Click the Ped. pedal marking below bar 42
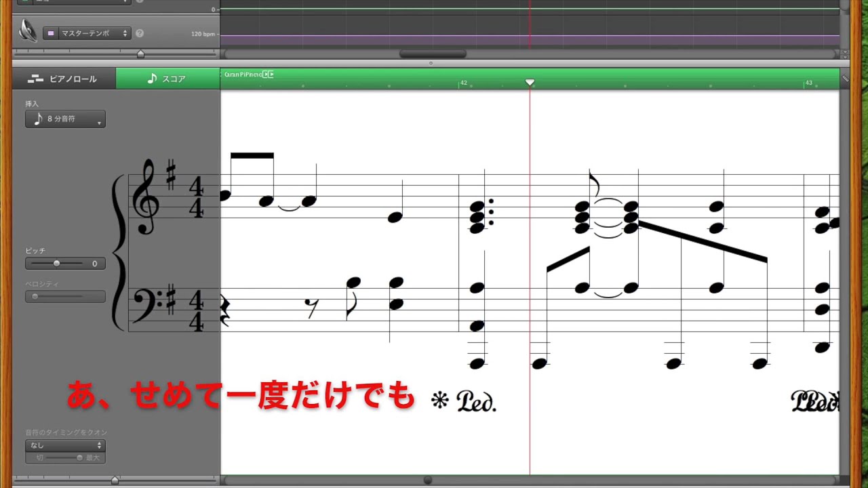Viewport: 868px width, 488px height. click(476, 401)
